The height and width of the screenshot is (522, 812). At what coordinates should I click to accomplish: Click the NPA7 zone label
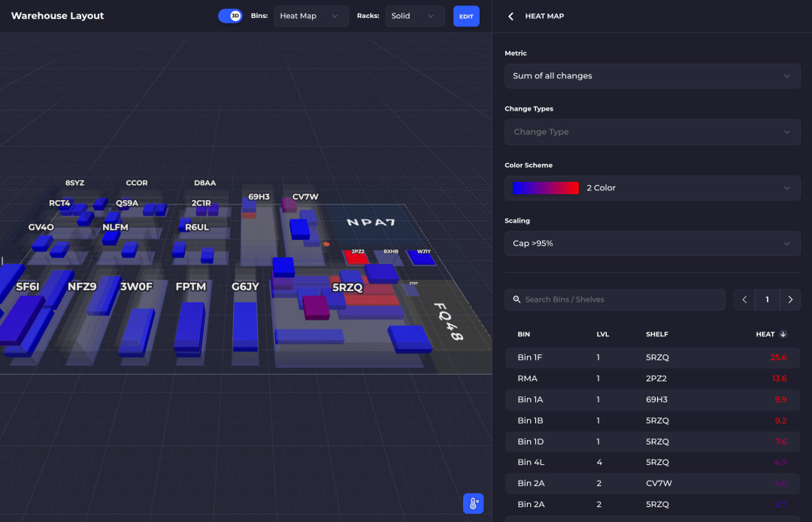[371, 222]
